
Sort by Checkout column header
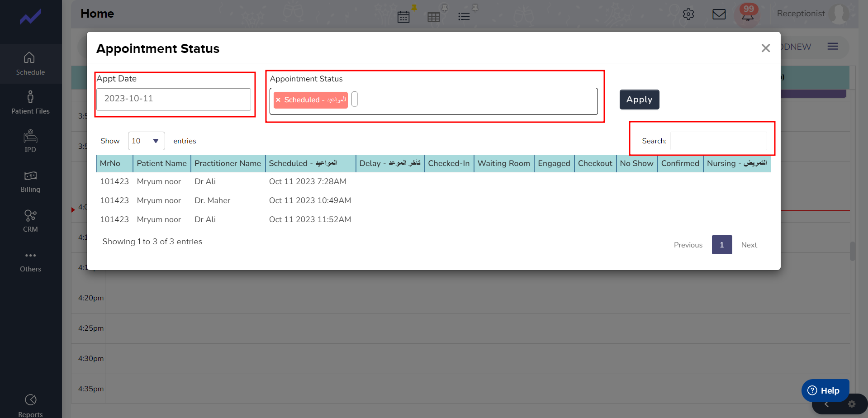pyautogui.click(x=595, y=163)
